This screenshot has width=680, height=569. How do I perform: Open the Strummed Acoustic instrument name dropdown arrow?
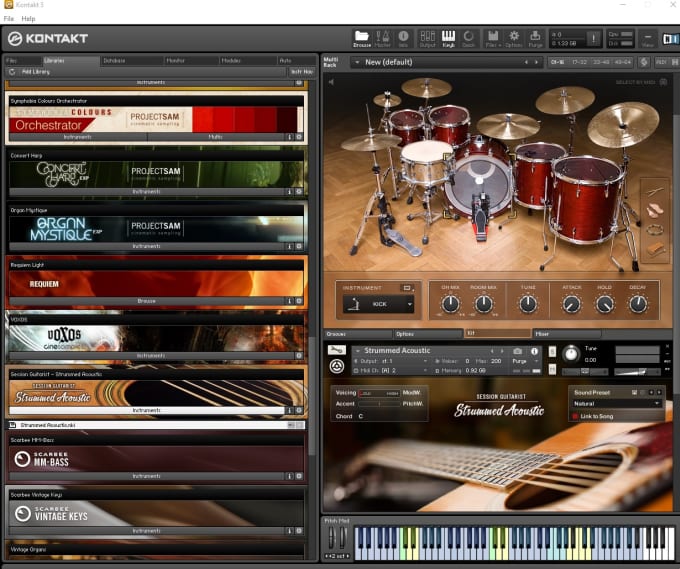(358, 350)
